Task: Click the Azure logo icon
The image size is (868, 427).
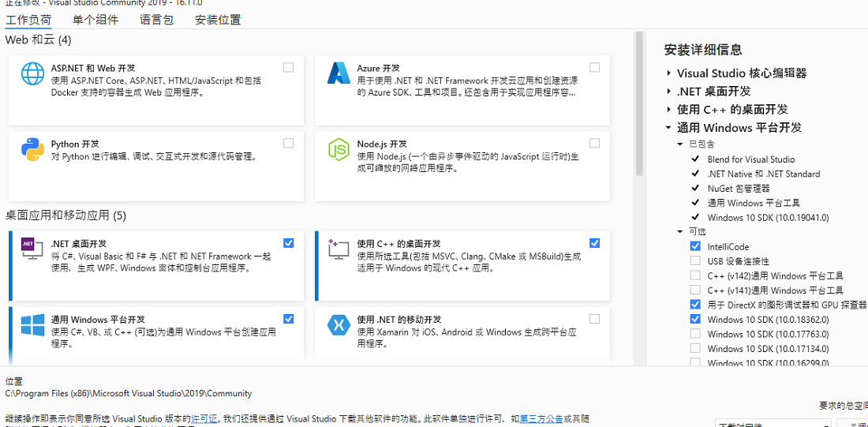Action: tap(339, 73)
